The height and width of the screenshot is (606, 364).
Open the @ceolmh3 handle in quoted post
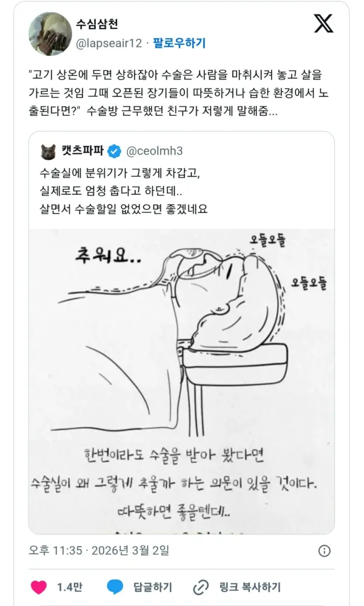[155, 150]
